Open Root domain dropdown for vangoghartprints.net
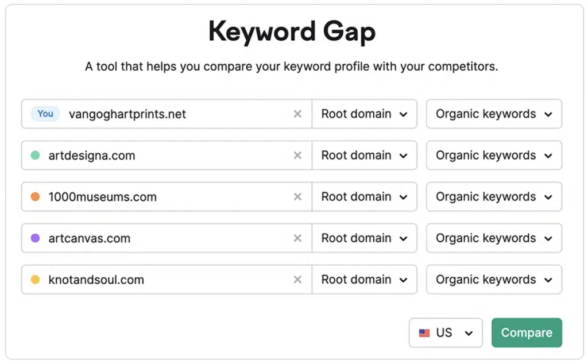 point(365,114)
